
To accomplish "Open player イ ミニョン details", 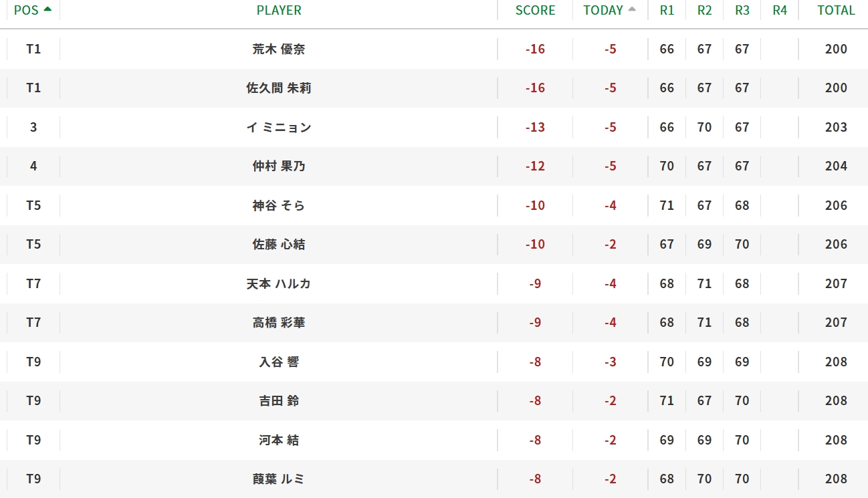I will (279, 127).
